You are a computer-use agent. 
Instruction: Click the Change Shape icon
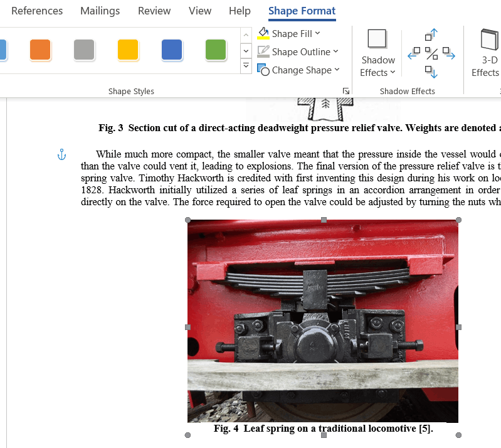pyautogui.click(x=263, y=70)
